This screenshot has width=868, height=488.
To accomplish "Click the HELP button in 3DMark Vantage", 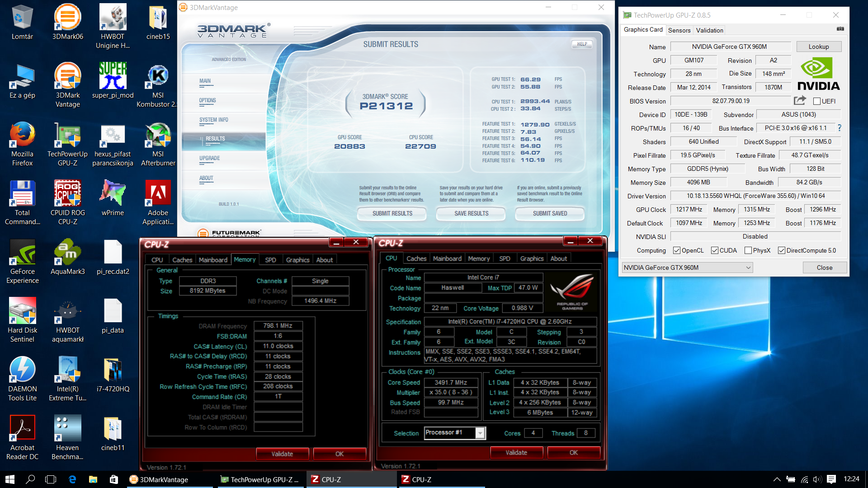I will click(x=582, y=44).
